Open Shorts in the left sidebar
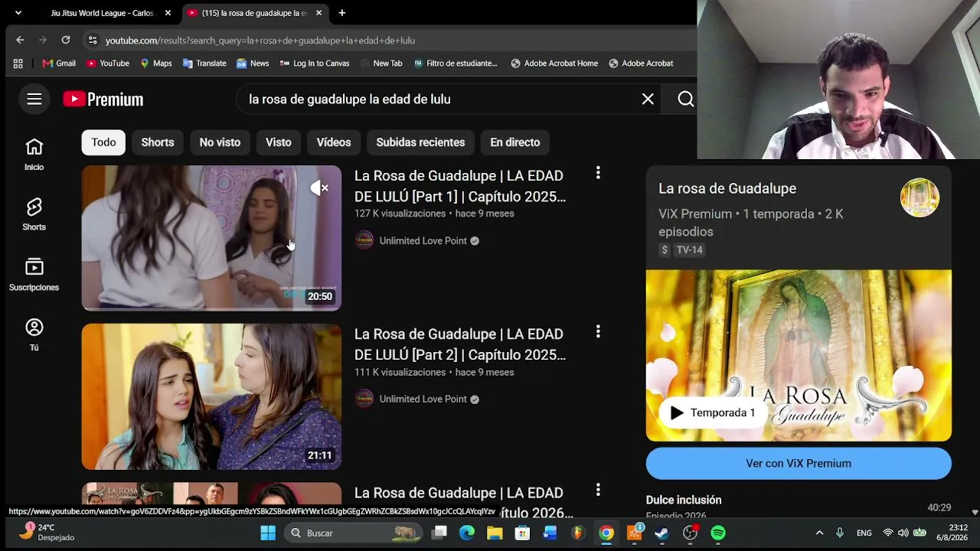Viewport: 980px width, 551px height. pyautogui.click(x=34, y=214)
